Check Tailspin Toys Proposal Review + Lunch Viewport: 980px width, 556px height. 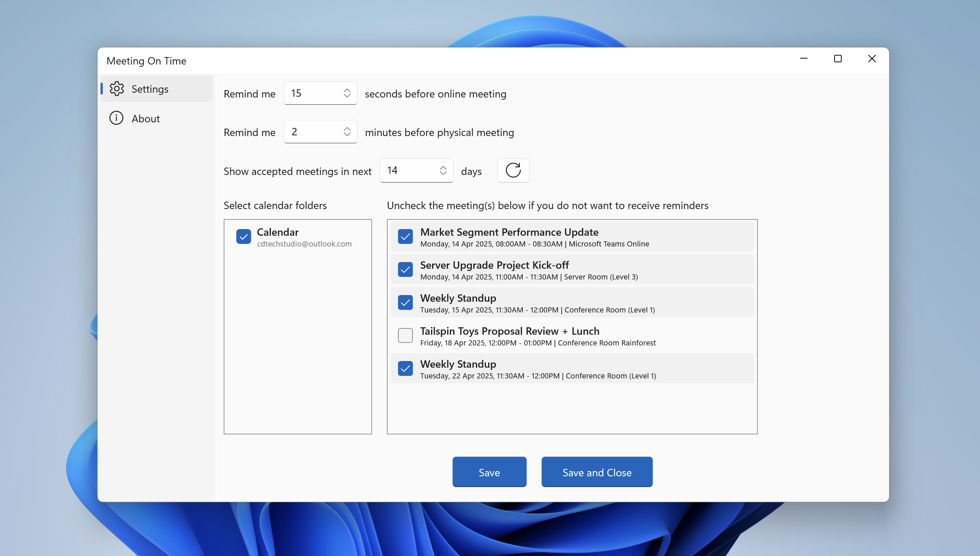405,335
